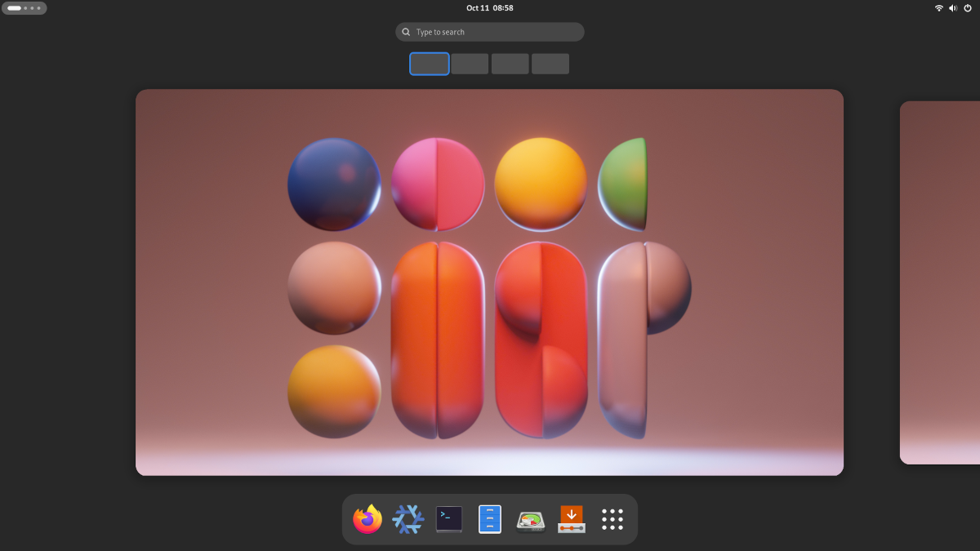Screen dimensions: 980x551
Task: Start the orange installer app in the dash
Action: coord(572,519)
